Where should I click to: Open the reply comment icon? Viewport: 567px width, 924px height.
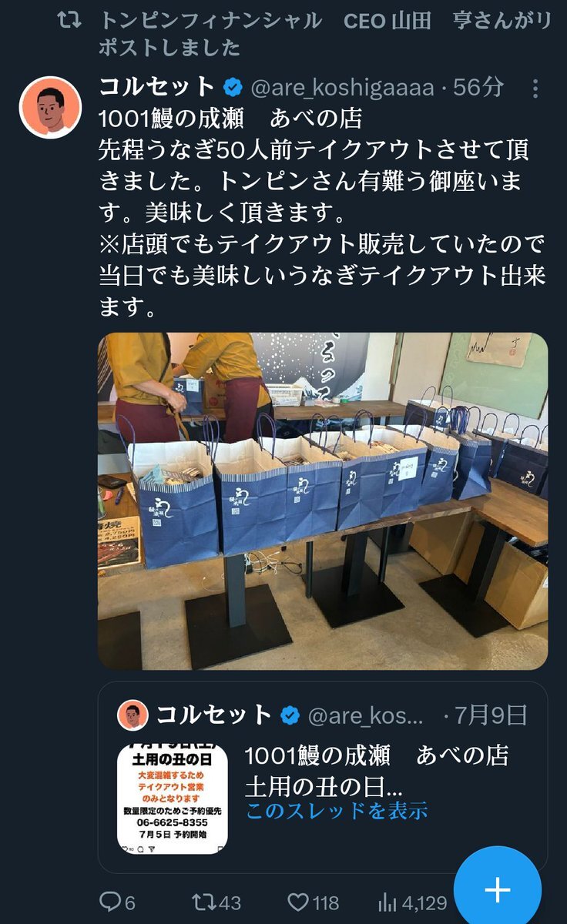click(111, 903)
